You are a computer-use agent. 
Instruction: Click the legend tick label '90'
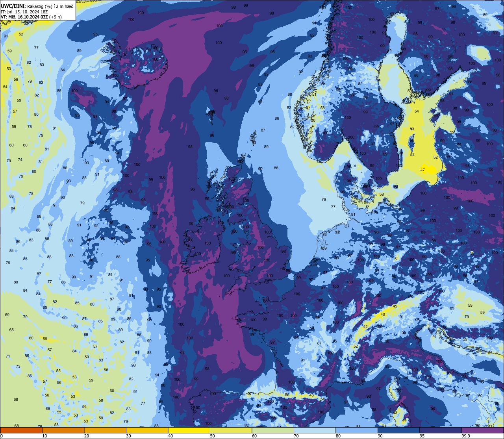coord(380,436)
